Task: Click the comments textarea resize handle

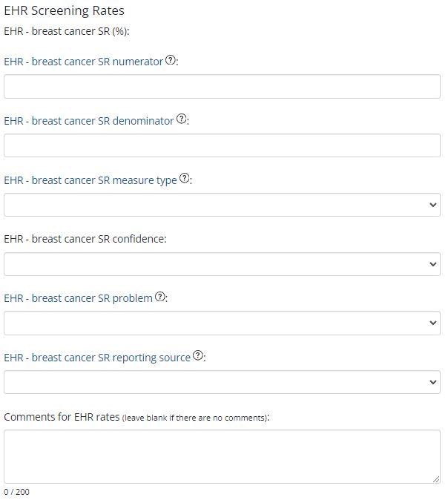Action: pos(436,479)
